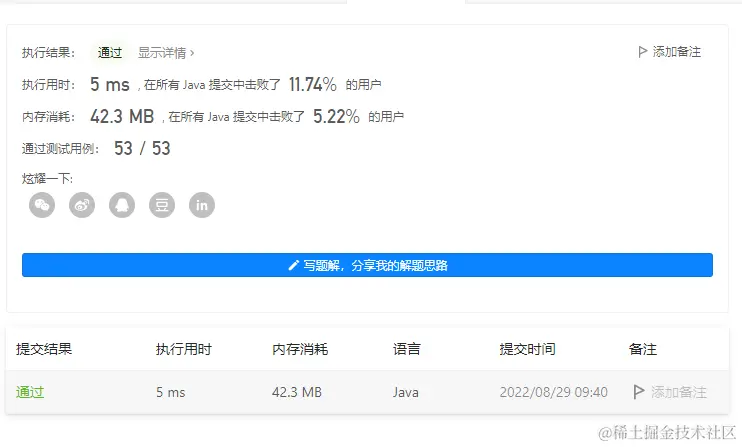
Task: Share result via Weibo icon
Action: tap(82, 205)
